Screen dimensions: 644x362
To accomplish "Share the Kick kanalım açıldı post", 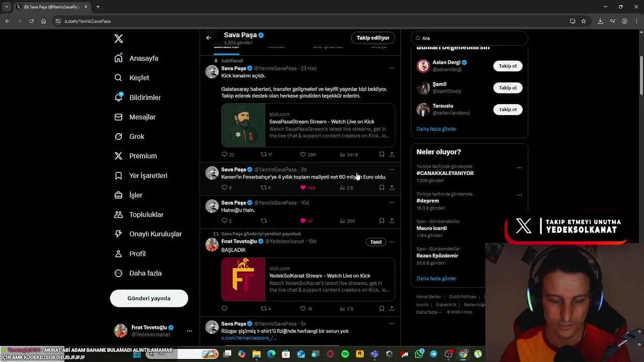I will click(x=392, y=154).
